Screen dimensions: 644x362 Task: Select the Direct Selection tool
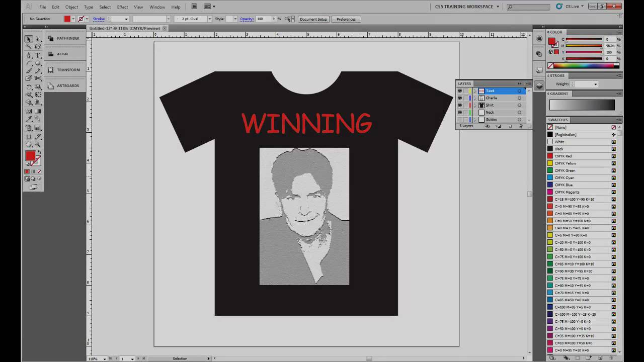click(x=38, y=39)
